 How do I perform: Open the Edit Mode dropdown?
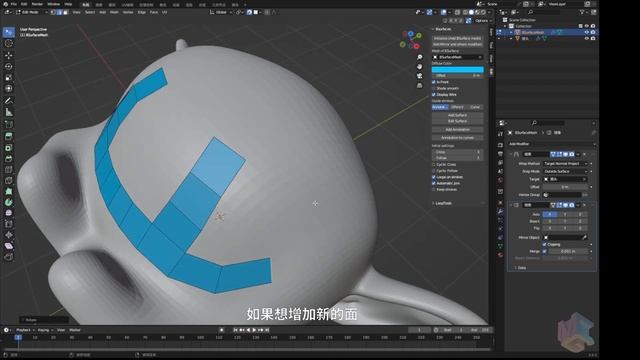(x=32, y=12)
